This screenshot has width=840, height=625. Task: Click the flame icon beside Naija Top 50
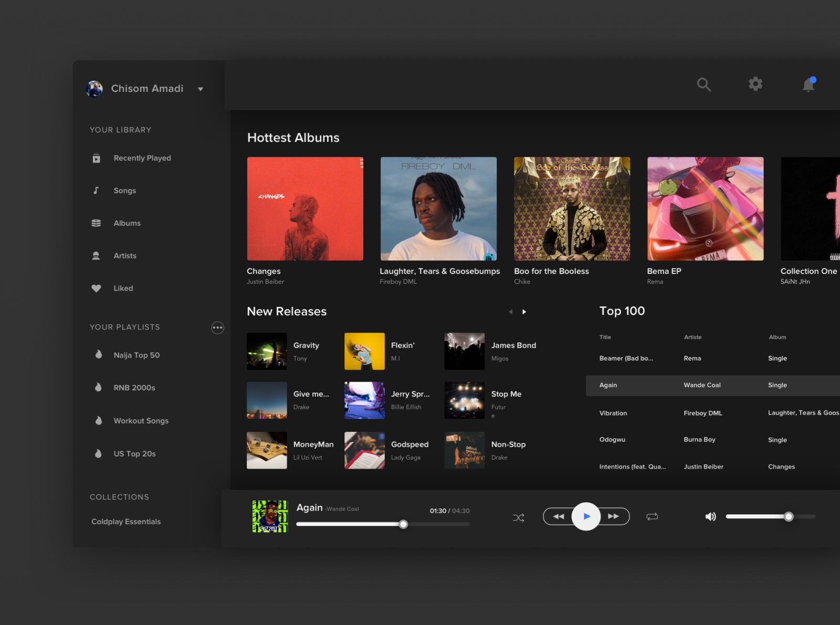tap(98, 354)
